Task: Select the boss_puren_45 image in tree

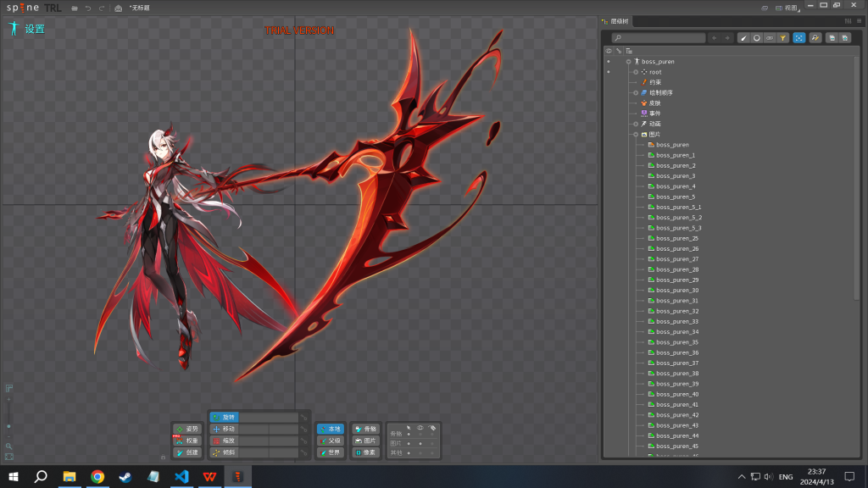Action: pyautogui.click(x=677, y=446)
